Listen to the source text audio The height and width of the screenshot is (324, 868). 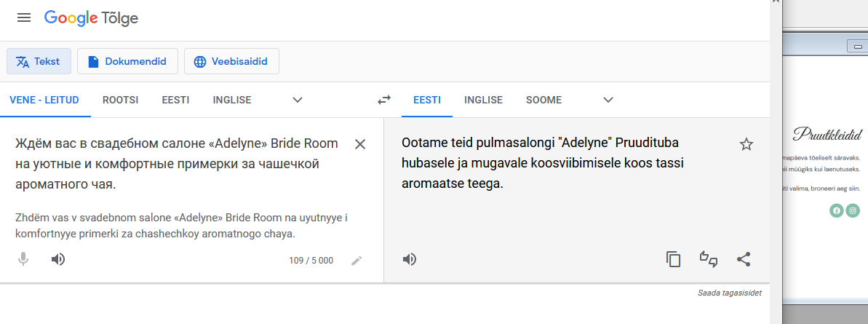pos(58,259)
